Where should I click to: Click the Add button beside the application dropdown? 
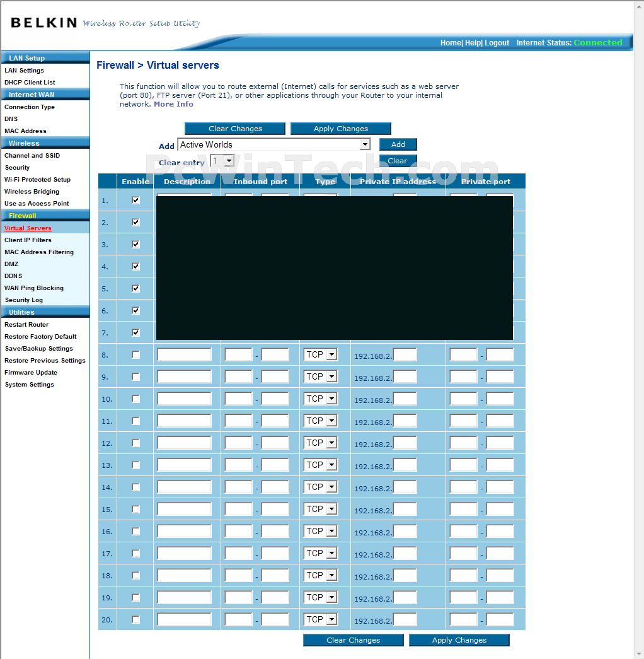(x=398, y=144)
